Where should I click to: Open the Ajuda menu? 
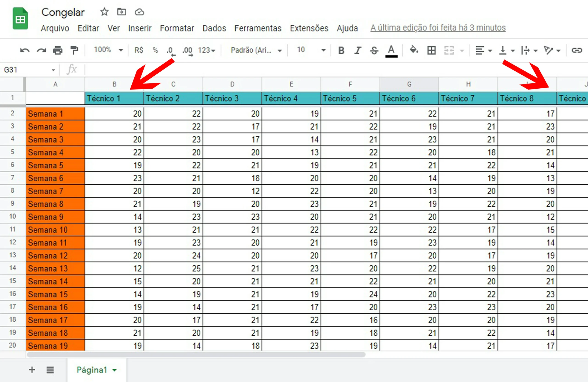347,28
